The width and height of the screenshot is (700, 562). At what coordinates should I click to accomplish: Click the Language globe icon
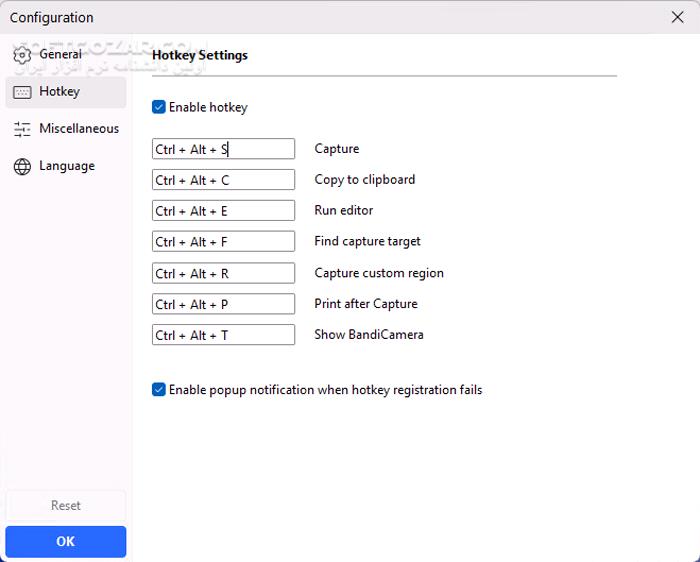(22, 166)
